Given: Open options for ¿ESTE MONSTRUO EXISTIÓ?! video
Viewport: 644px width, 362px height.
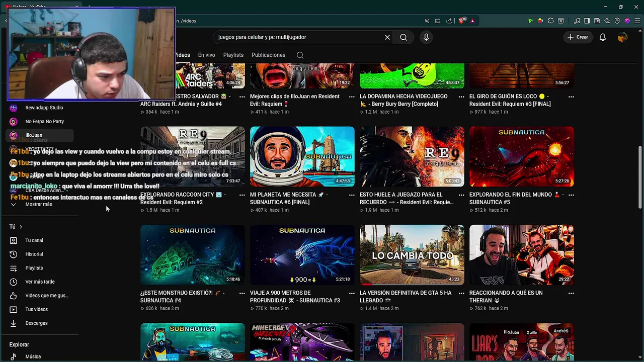Looking at the screenshot, I should tap(242, 293).
